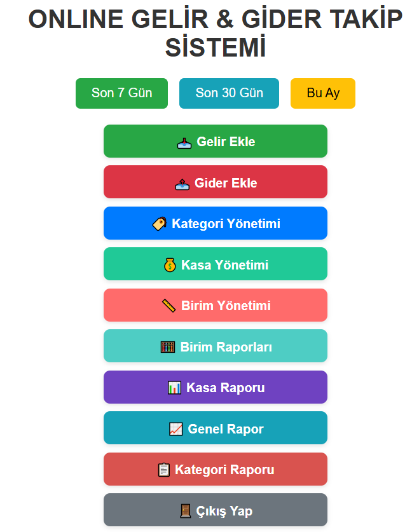Click the money bag icon on Kasa Yönetimi

169,265
